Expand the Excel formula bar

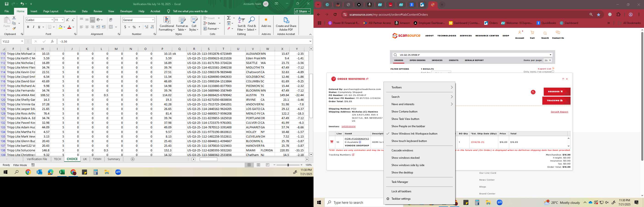[x=310, y=41]
